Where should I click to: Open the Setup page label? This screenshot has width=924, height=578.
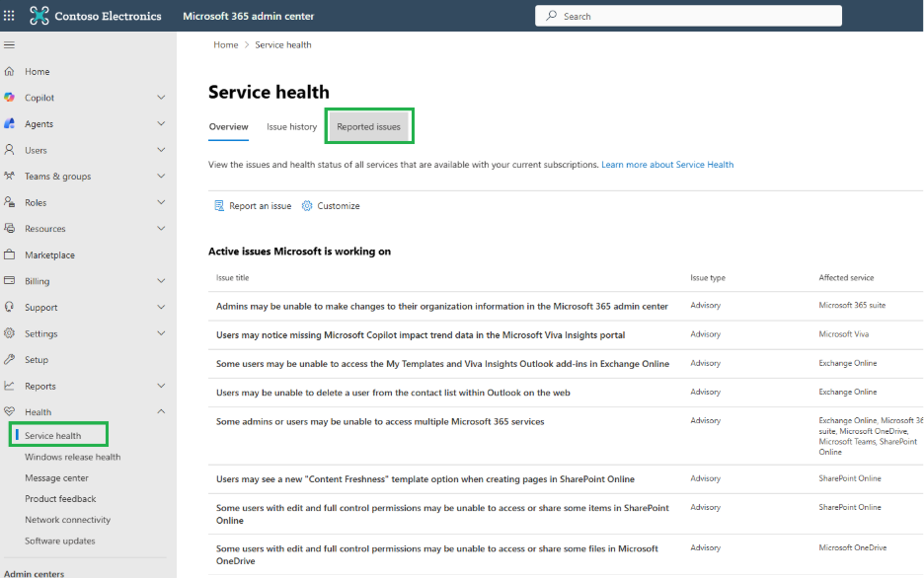coord(37,360)
